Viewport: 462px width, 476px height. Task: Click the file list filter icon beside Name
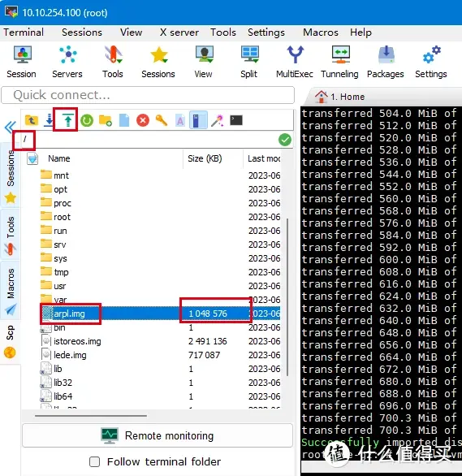[x=32, y=158]
